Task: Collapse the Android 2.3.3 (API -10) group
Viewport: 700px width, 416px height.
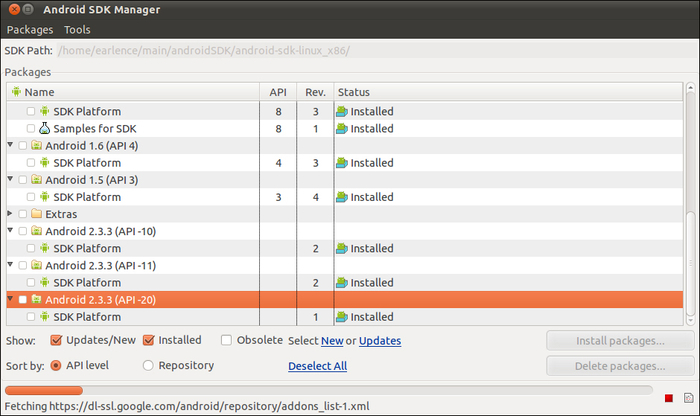Action: (x=10, y=230)
